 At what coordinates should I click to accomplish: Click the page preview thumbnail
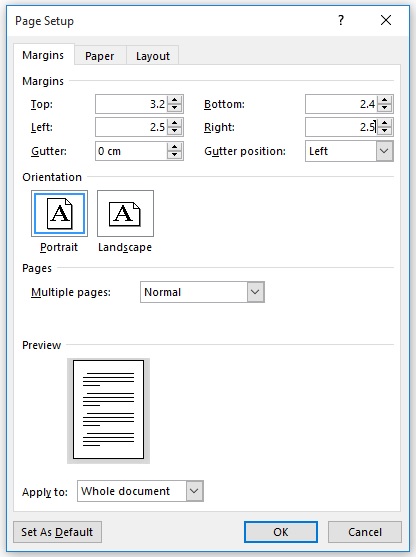(x=108, y=410)
